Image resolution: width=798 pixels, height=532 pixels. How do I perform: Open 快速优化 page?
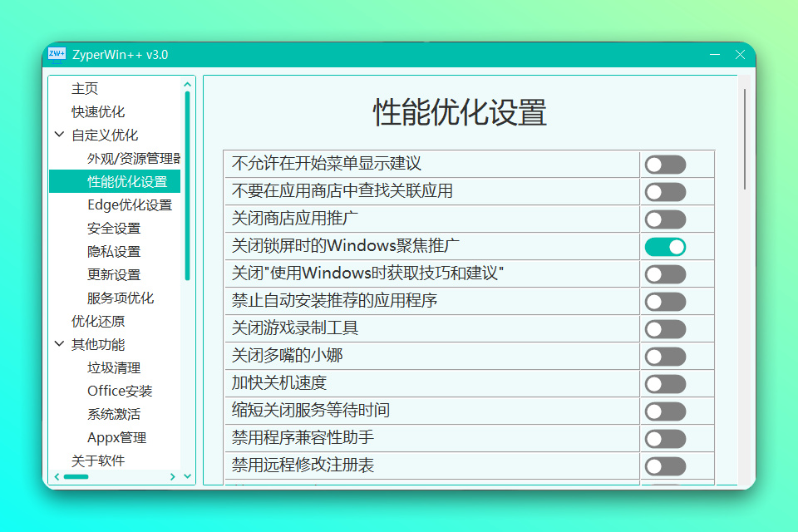[x=98, y=111]
